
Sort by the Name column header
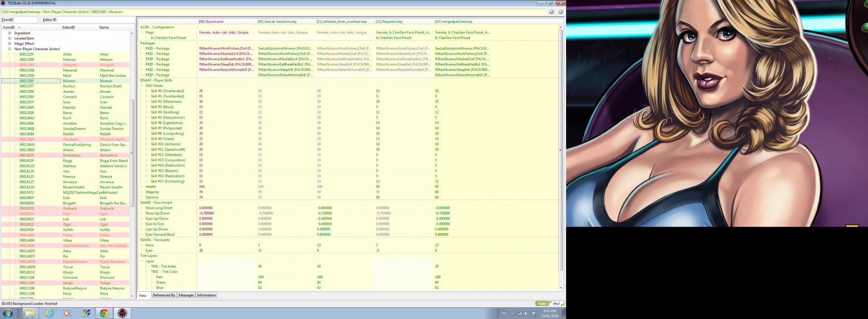(113, 28)
